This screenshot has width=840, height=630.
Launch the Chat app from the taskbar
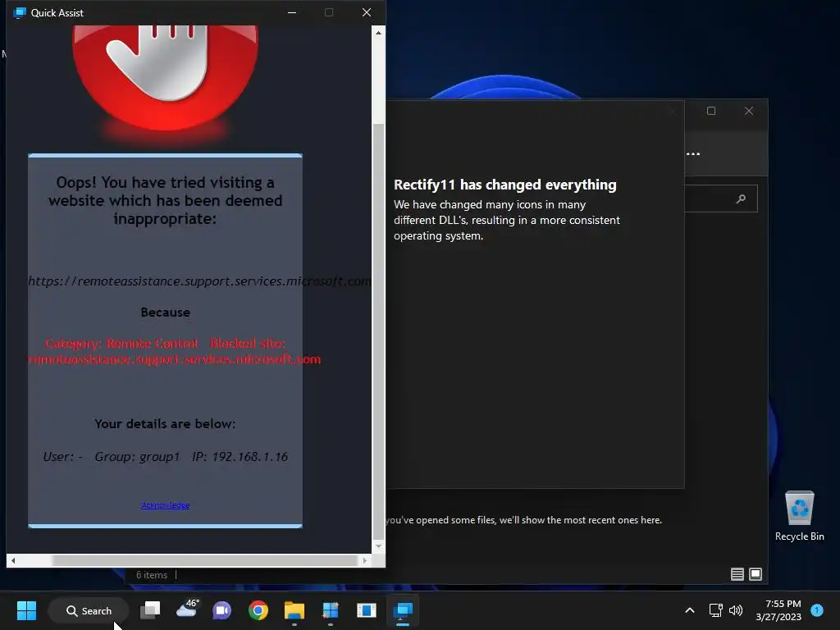pos(221,610)
